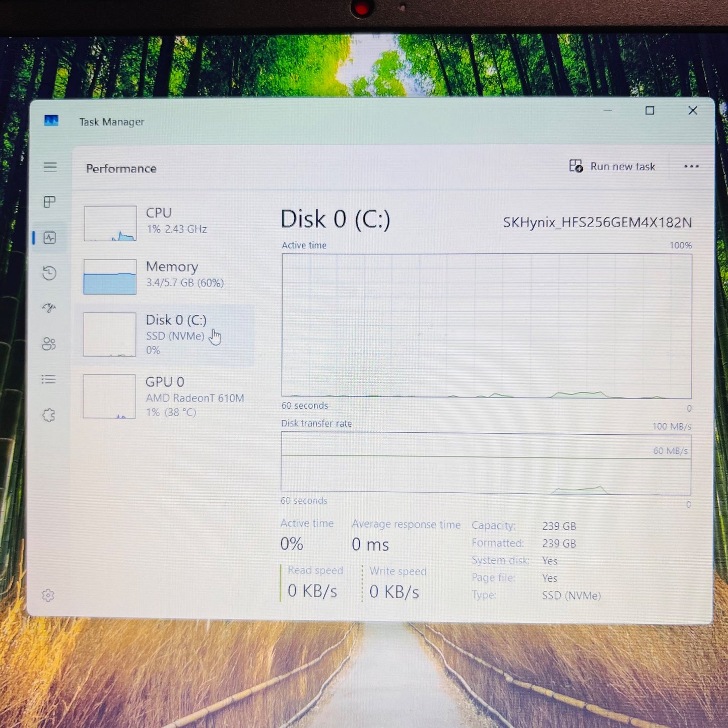The image size is (728, 728).
Task: Minimize the Task Manager window
Action: [608, 110]
